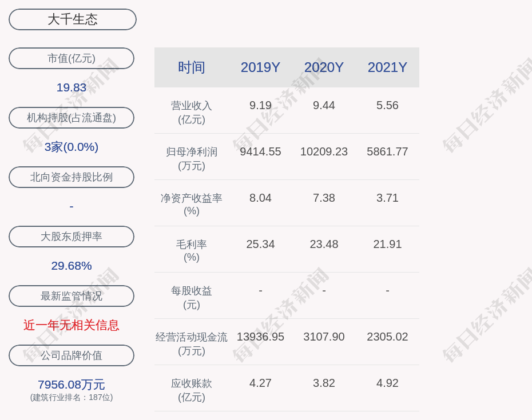The height and width of the screenshot is (420, 532).
Task: Click the 应收账款(亿元) row label
Action: 192,390
